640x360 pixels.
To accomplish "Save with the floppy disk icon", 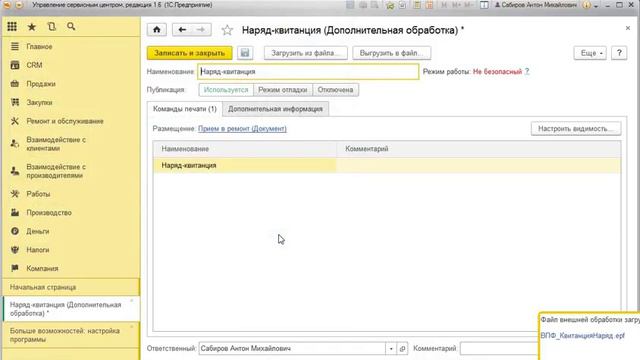I will coord(245,53).
